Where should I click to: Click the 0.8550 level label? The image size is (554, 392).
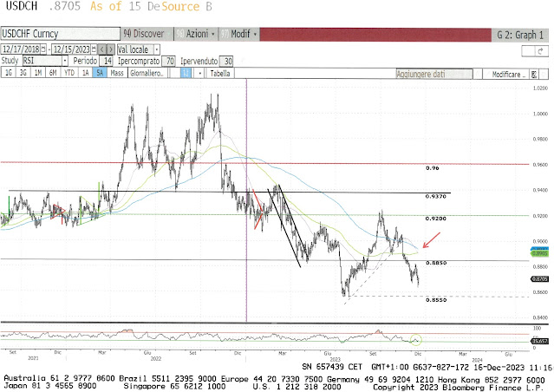pos(436,300)
